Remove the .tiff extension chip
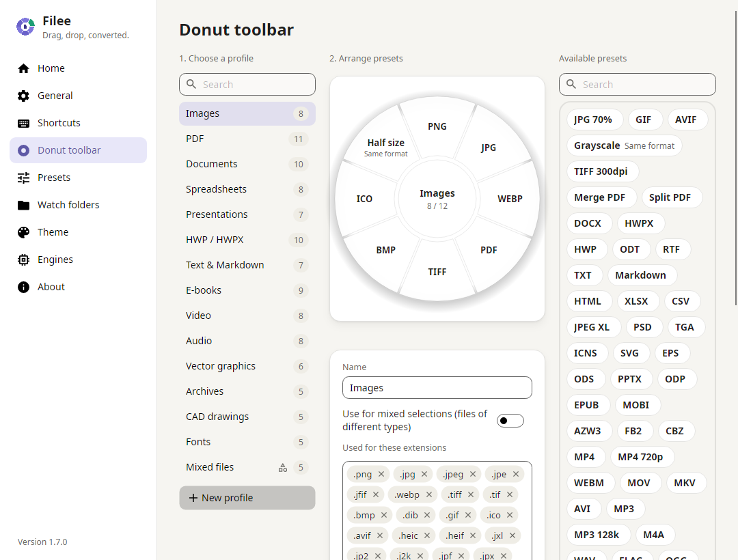Screen dimensions: 738x560 [471, 494]
